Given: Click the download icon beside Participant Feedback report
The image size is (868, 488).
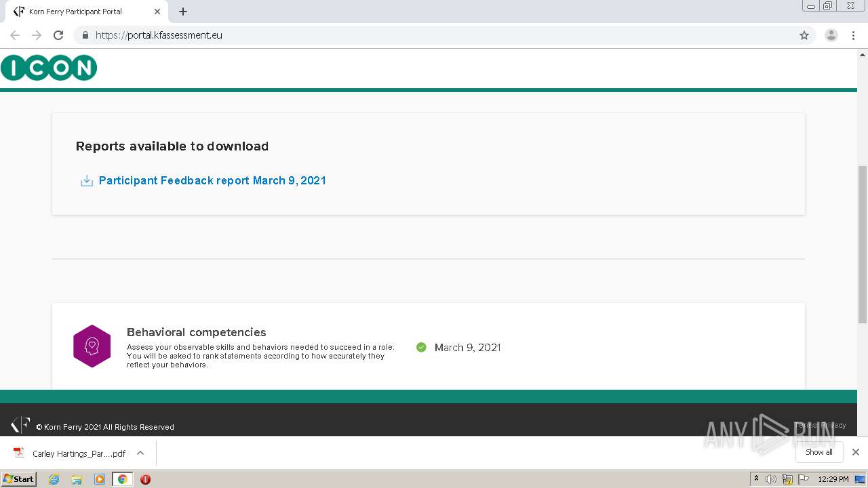Looking at the screenshot, I should pyautogui.click(x=87, y=181).
